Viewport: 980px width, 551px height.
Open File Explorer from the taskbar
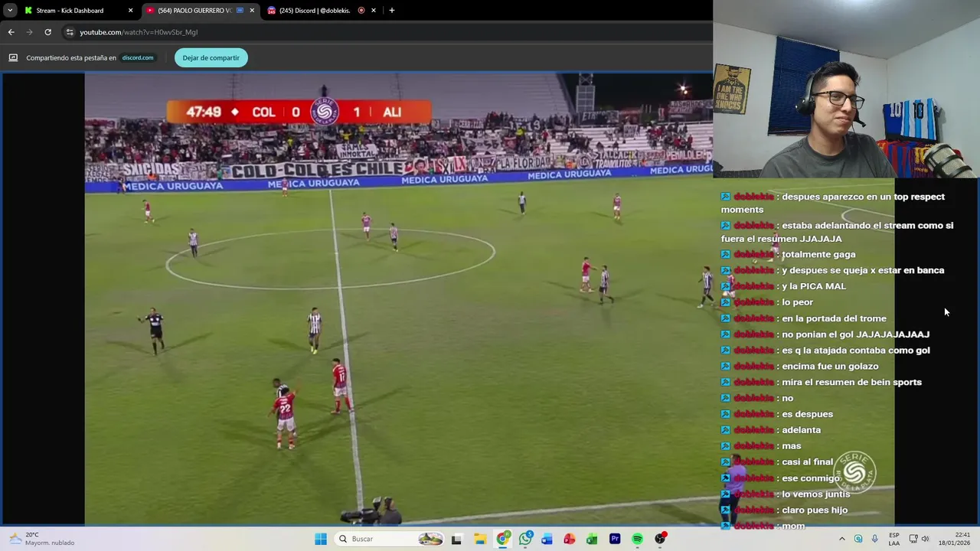pos(480,539)
